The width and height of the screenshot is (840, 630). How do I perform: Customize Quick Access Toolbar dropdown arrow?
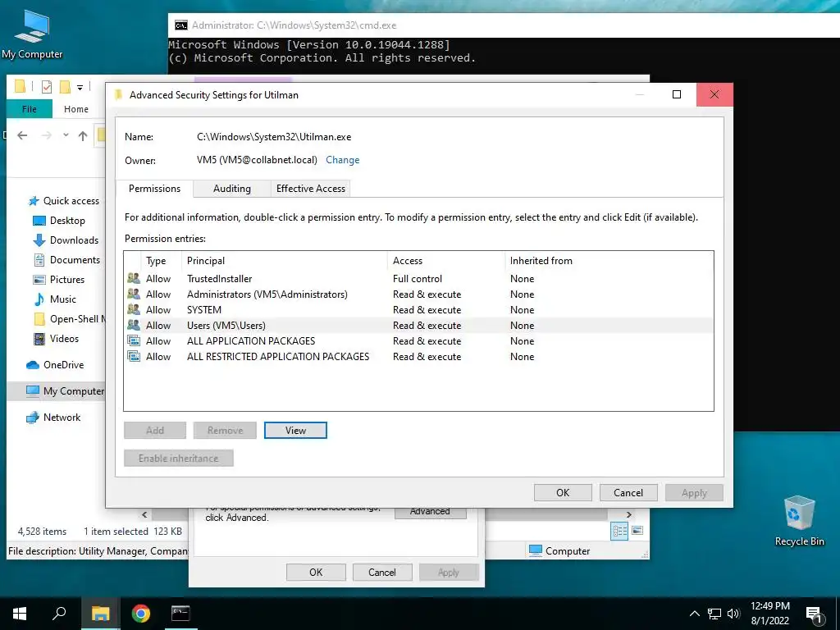pyautogui.click(x=80, y=87)
